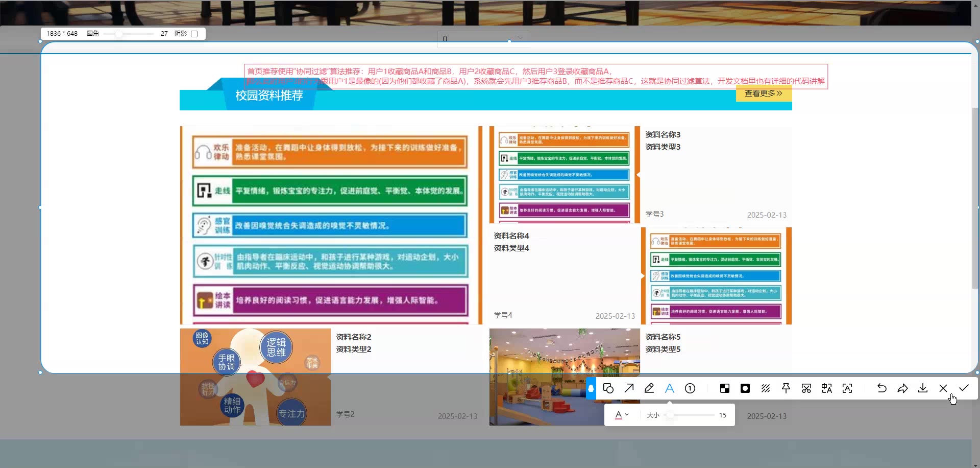Open the 校园资料推荐 section tab
The height and width of the screenshot is (468, 980).
click(x=269, y=96)
